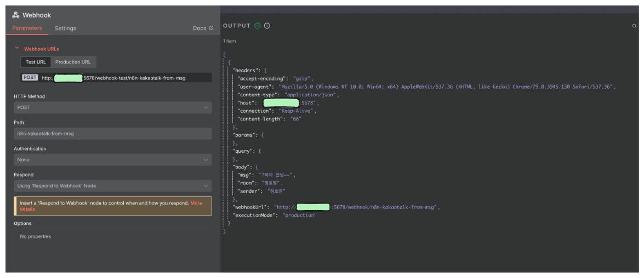644x278 pixels.
Task: Switch to the Settings tab
Action: [x=65, y=28]
